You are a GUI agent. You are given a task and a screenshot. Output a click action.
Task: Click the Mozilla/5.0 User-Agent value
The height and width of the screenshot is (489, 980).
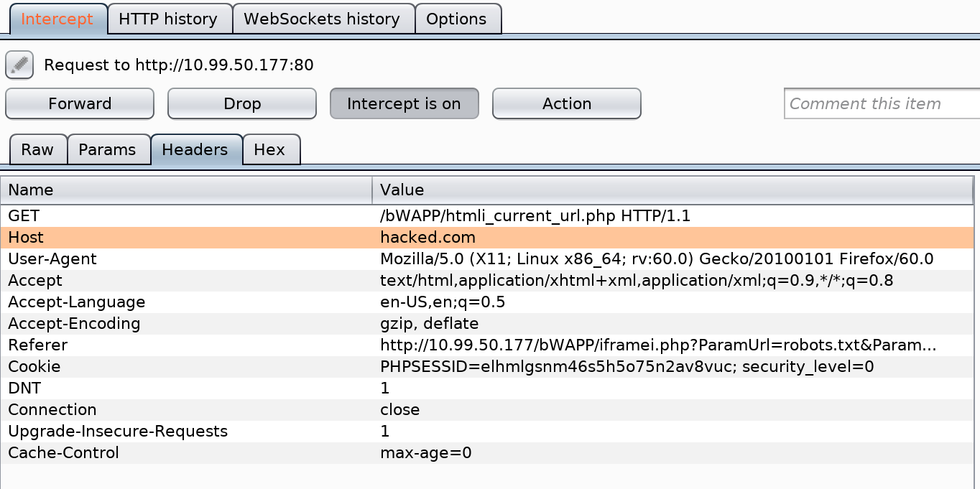(x=673, y=259)
